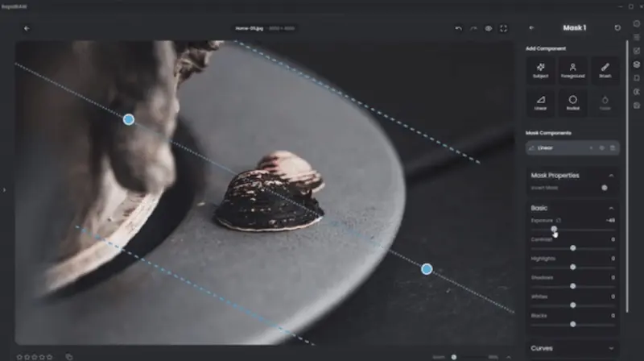
Task: Collapse the Basic adjustments section
Action: pos(611,208)
